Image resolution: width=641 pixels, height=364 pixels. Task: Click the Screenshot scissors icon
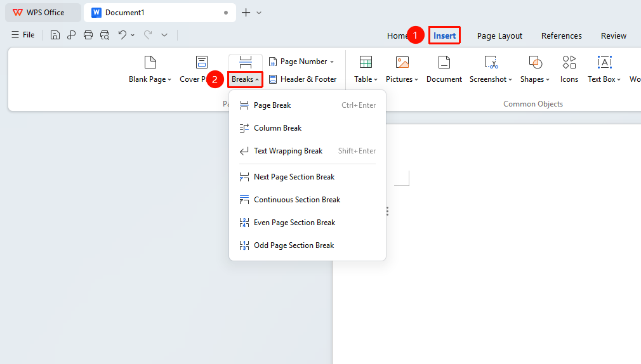(491, 62)
